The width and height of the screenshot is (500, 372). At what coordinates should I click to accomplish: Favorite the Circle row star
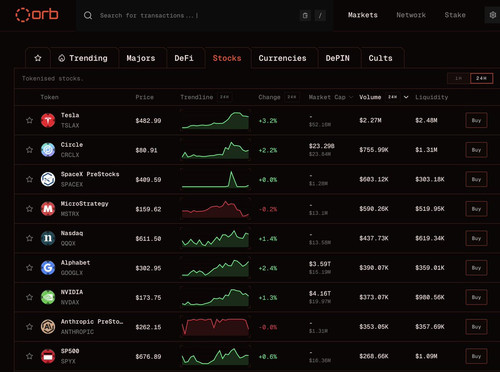pos(29,150)
